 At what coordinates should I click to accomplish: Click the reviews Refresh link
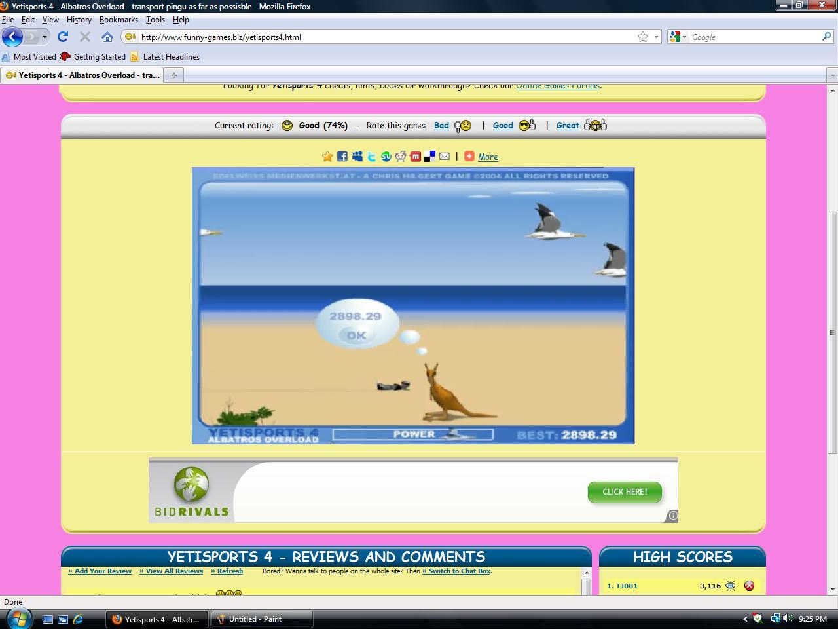pos(227,571)
